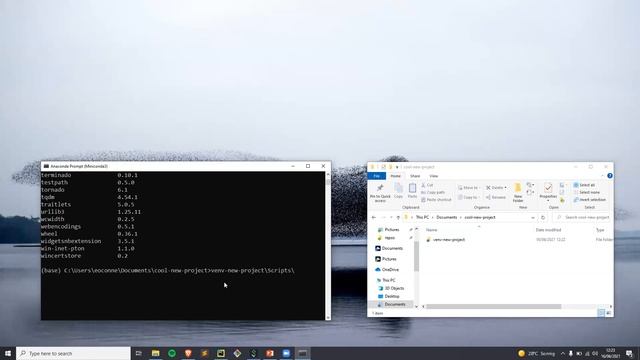Open File Explorer from the taskbar
Viewport: 640px width, 360px height.
tap(156, 353)
